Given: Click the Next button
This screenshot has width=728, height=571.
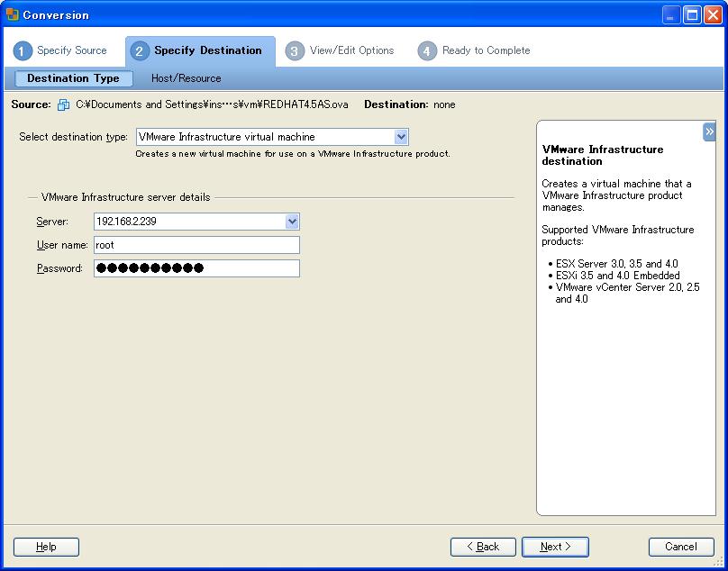Looking at the screenshot, I should point(555,547).
